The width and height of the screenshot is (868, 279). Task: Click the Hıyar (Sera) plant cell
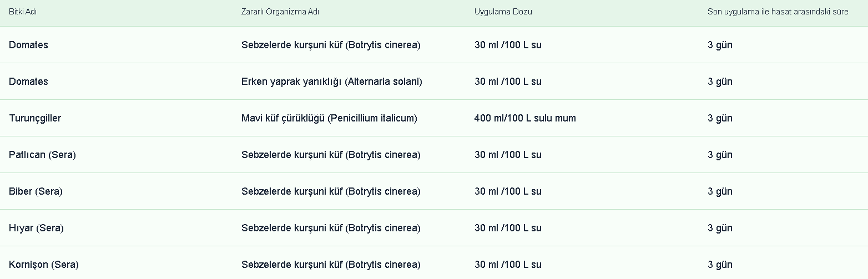pos(36,228)
